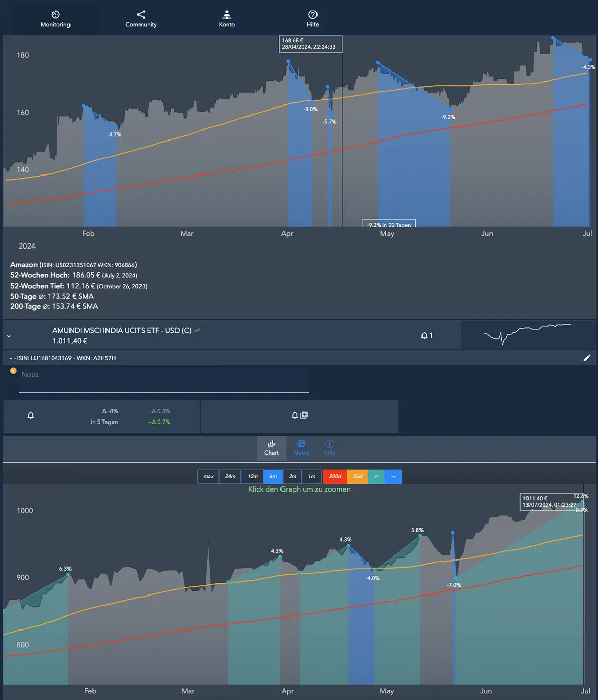Image resolution: width=598 pixels, height=700 pixels.
Task: Toggle the uptrend markers button
Action: click(376, 477)
